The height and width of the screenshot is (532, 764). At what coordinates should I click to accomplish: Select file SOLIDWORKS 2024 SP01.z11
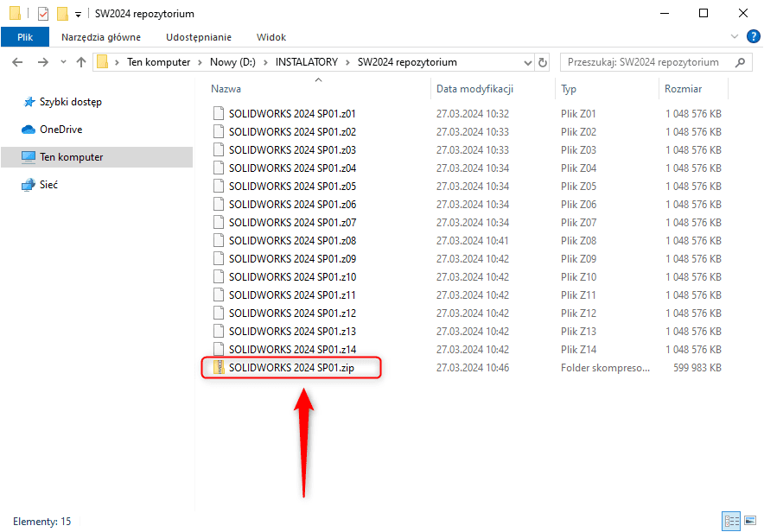click(292, 295)
